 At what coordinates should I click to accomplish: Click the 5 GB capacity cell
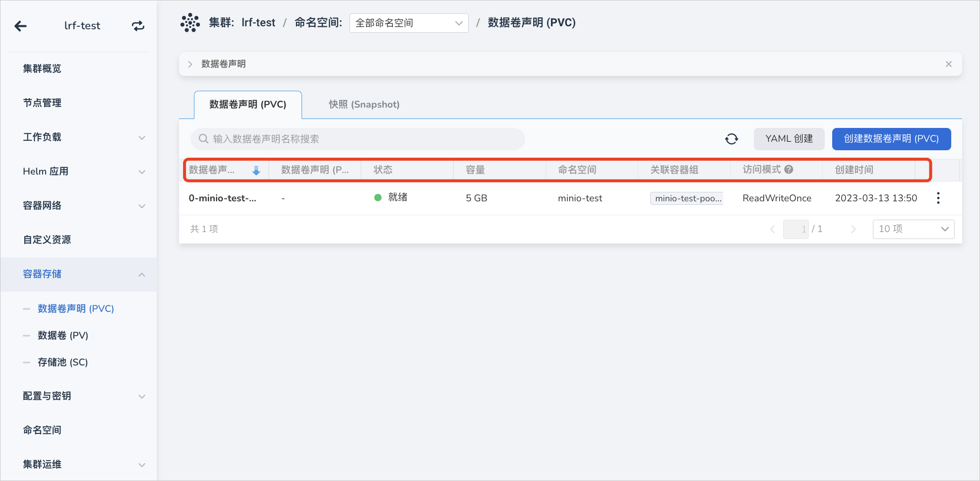[x=477, y=198]
